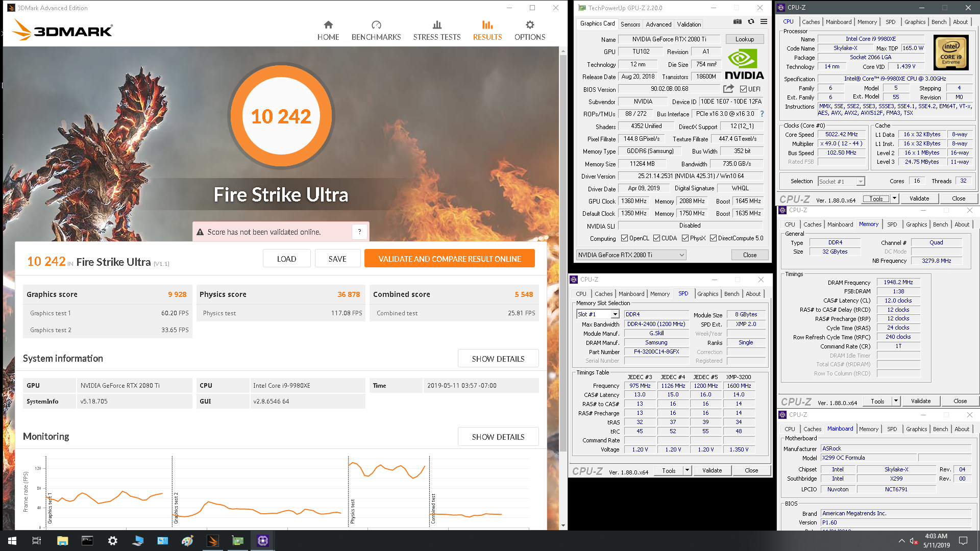Open Command Prompt from the taskbar
The height and width of the screenshot is (551, 980).
(87, 541)
